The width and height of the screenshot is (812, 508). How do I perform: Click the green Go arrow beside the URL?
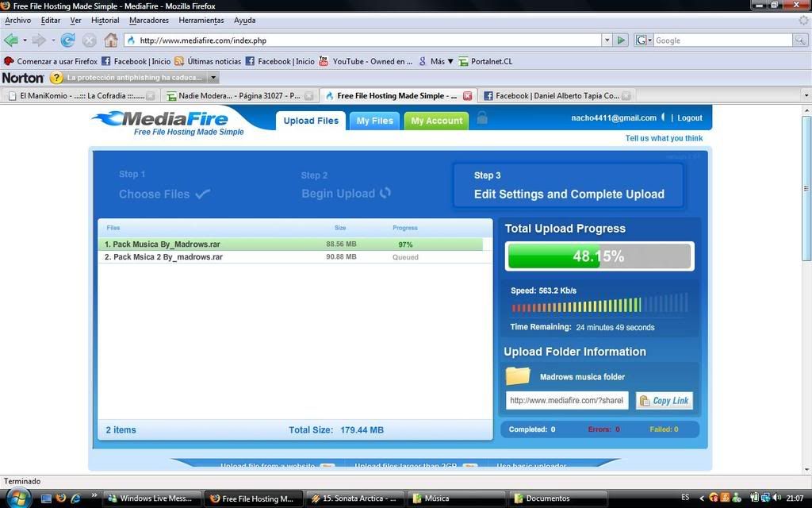(x=620, y=40)
